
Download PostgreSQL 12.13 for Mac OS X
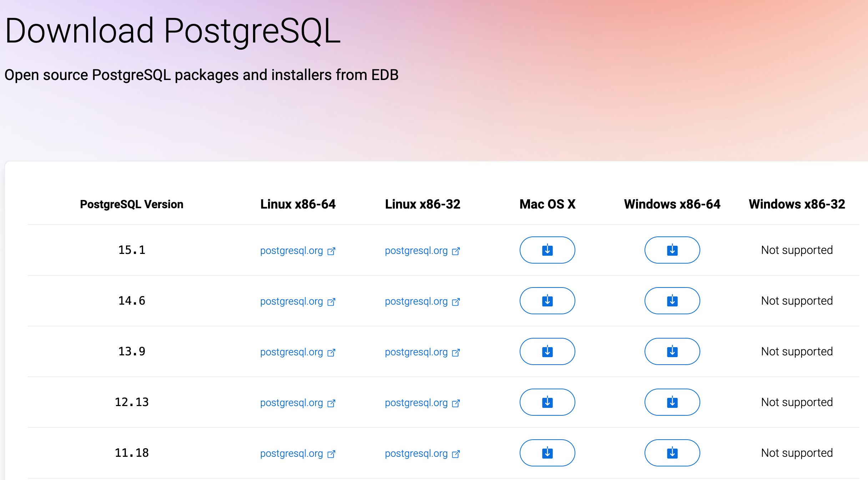coord(547,402)
